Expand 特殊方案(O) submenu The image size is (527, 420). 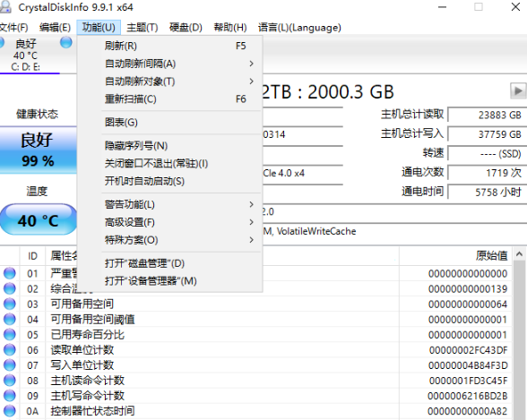coord(169,240)
